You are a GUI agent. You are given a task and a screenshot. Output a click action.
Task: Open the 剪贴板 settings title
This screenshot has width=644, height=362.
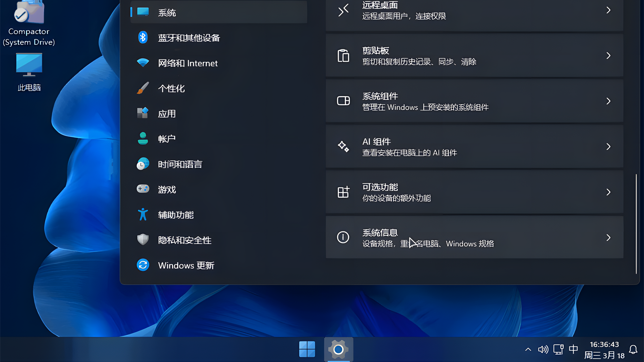[x=376, y=51]
